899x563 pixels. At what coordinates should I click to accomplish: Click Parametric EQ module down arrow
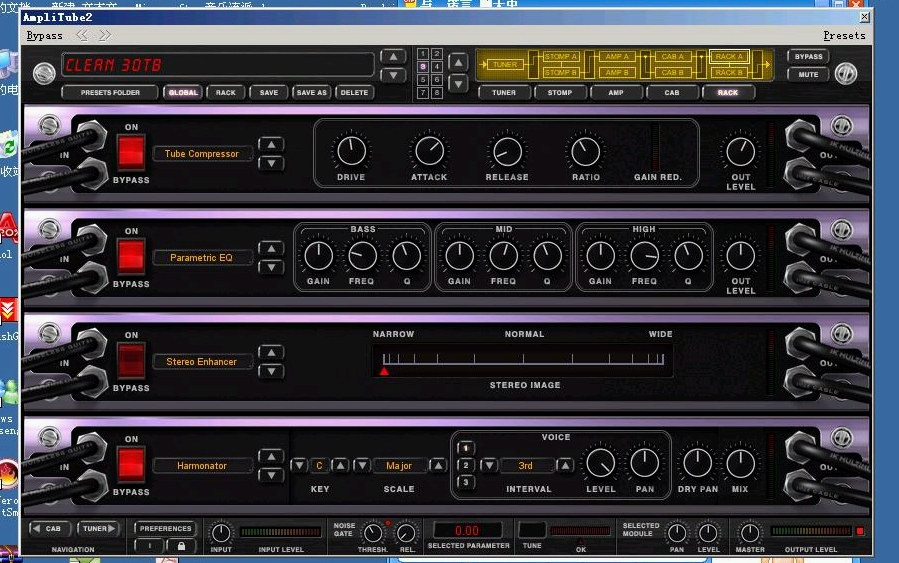pyautogui.click(x=271, y=267)
